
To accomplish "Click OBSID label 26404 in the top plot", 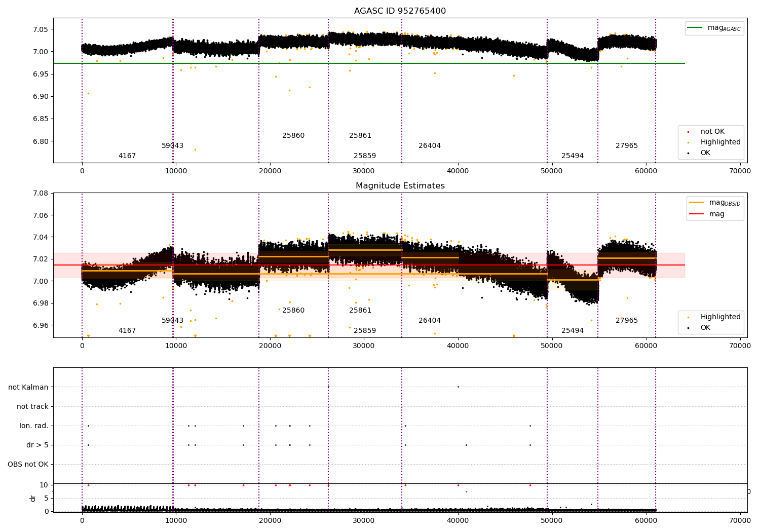I will click(430, 146).
